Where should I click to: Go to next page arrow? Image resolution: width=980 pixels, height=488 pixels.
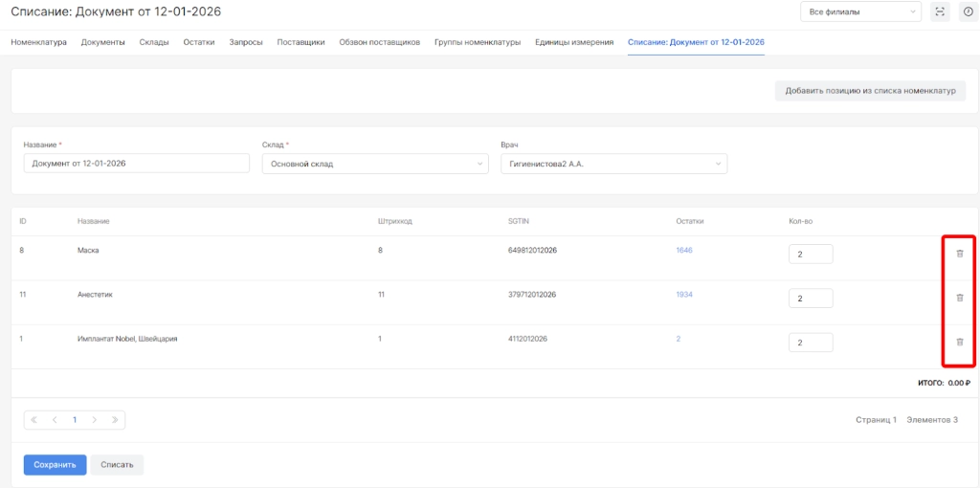point(94,420)
